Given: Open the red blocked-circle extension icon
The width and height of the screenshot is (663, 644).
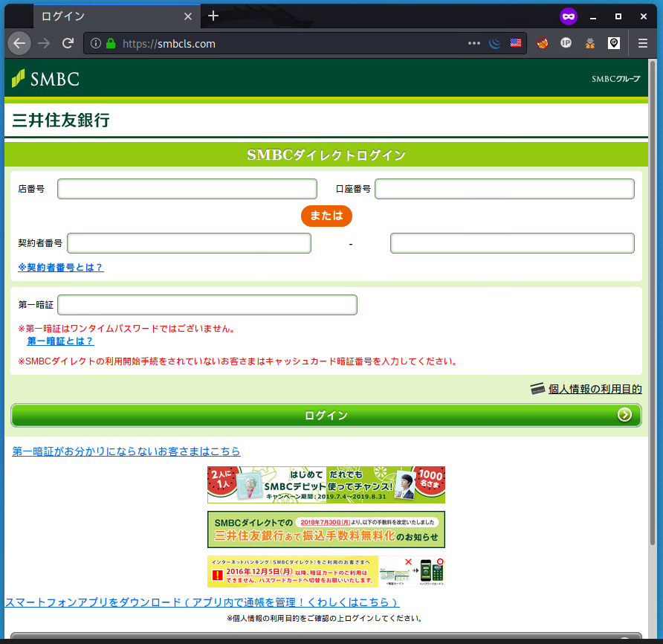Looking at the screenshot, I should pyautogui.click(x=543, y=43).
